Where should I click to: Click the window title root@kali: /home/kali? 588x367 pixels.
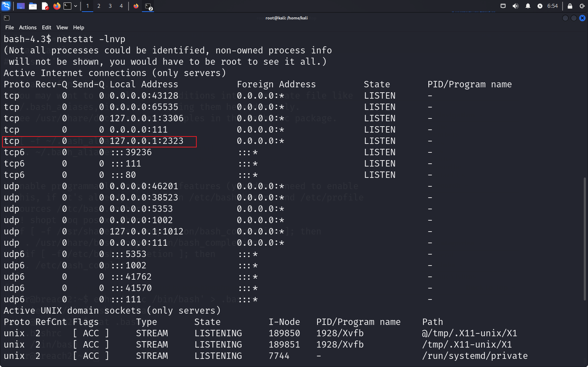(286, 18)
